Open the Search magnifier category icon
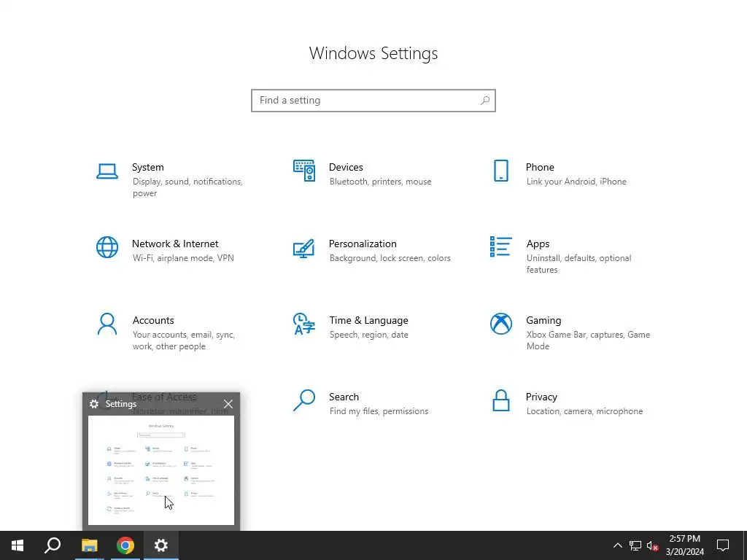The image size is (747, 560). [304, 400]
